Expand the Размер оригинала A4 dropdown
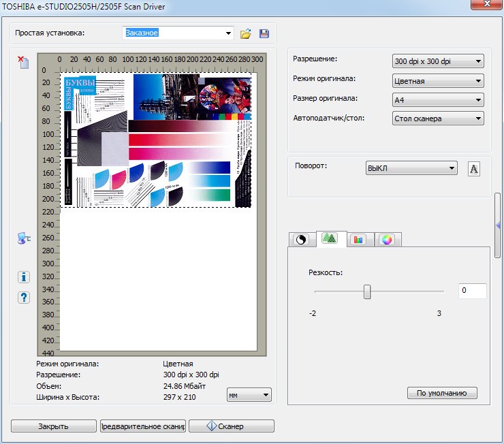 [438, 100]
